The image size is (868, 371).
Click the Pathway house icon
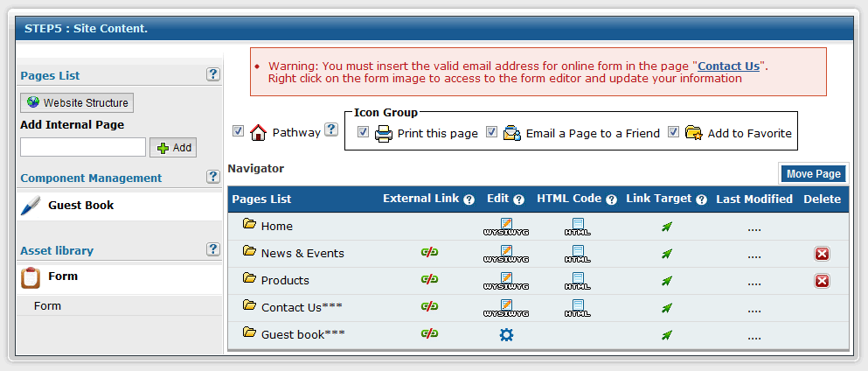tap(258, 132)
